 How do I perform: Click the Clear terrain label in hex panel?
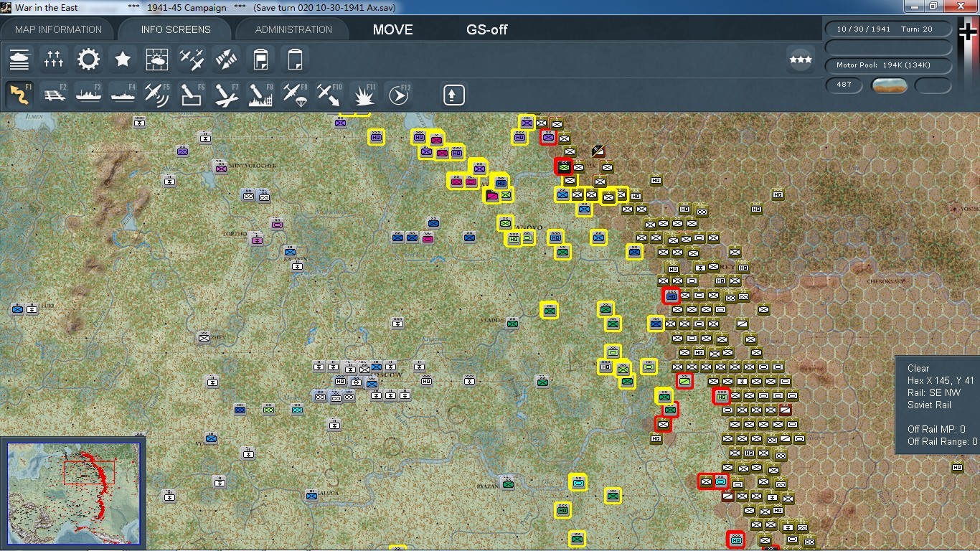(x=918, y=368)
